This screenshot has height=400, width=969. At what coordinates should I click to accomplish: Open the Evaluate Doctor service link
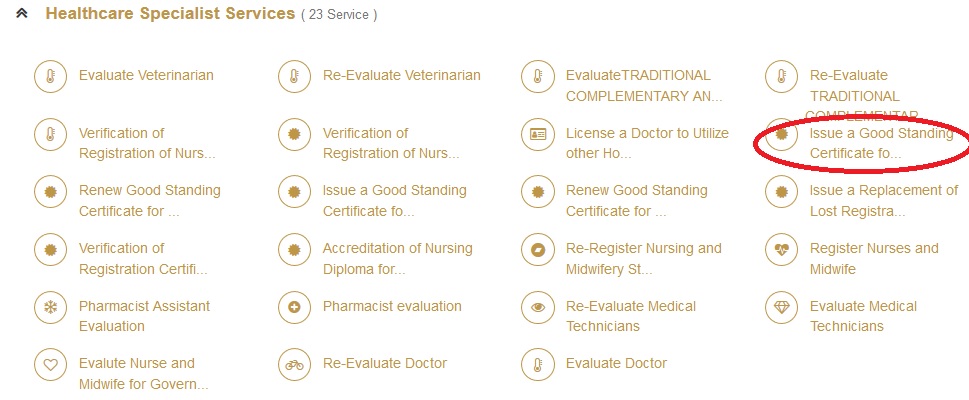616,364
